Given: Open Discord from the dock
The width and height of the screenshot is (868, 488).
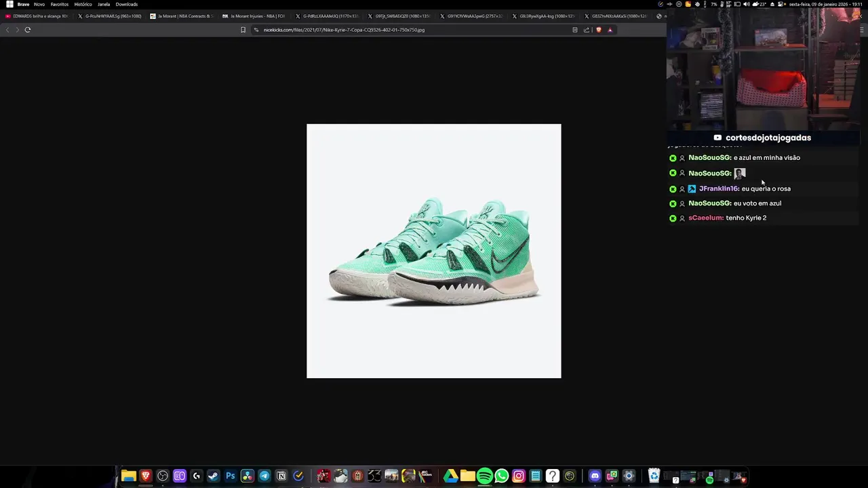Looking at the screenshot, I should pyautogui.click(x=595, y=476).
